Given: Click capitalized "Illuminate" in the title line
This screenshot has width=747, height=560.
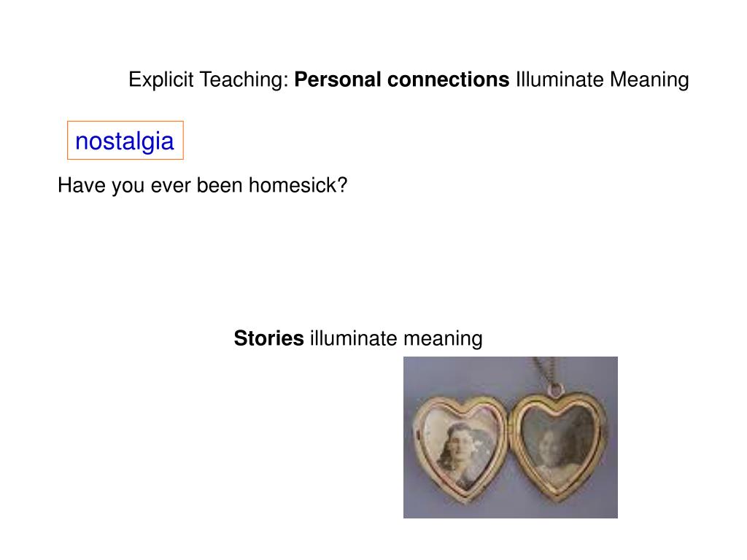Looking at the screenshot, I should [x=560, y=79].
